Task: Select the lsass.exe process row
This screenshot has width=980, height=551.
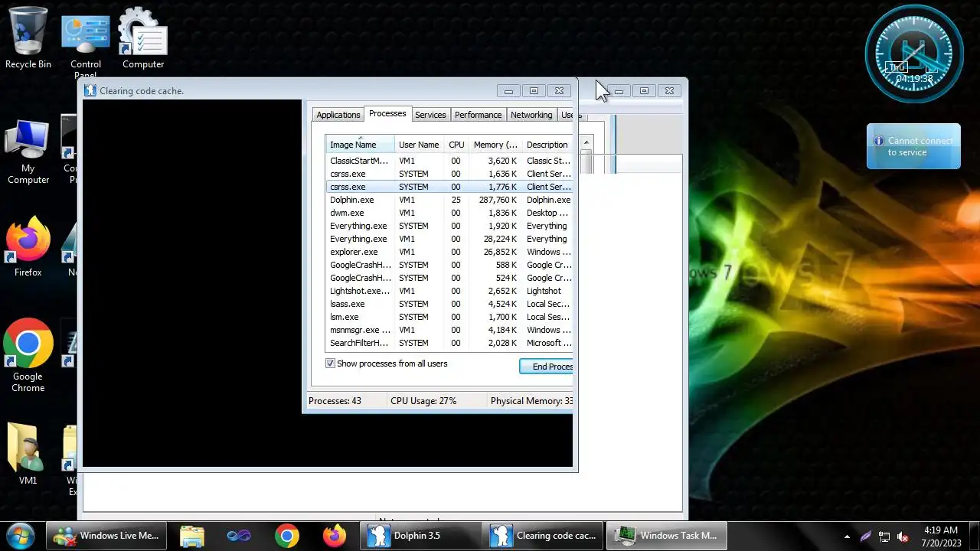Action: click(x=449, y=304)
